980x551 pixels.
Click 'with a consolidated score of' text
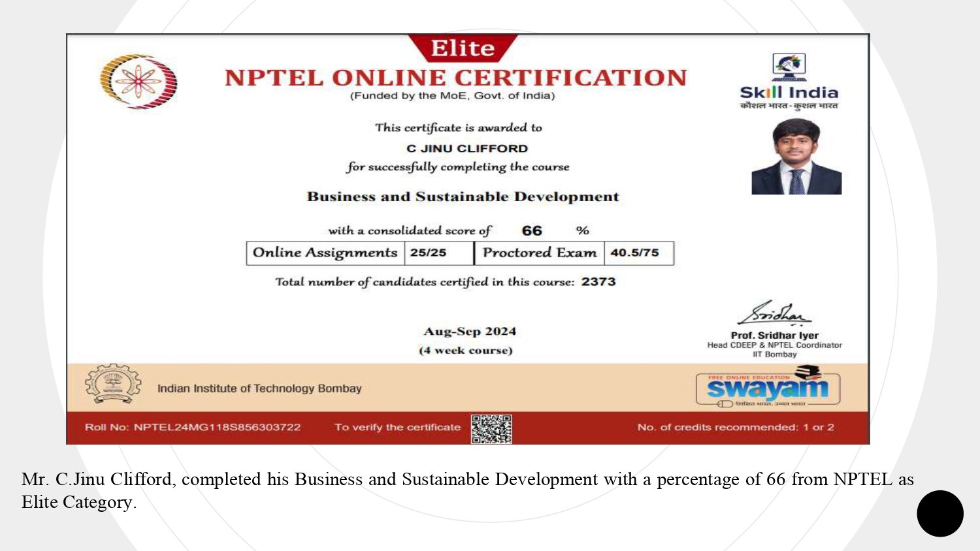409,230
